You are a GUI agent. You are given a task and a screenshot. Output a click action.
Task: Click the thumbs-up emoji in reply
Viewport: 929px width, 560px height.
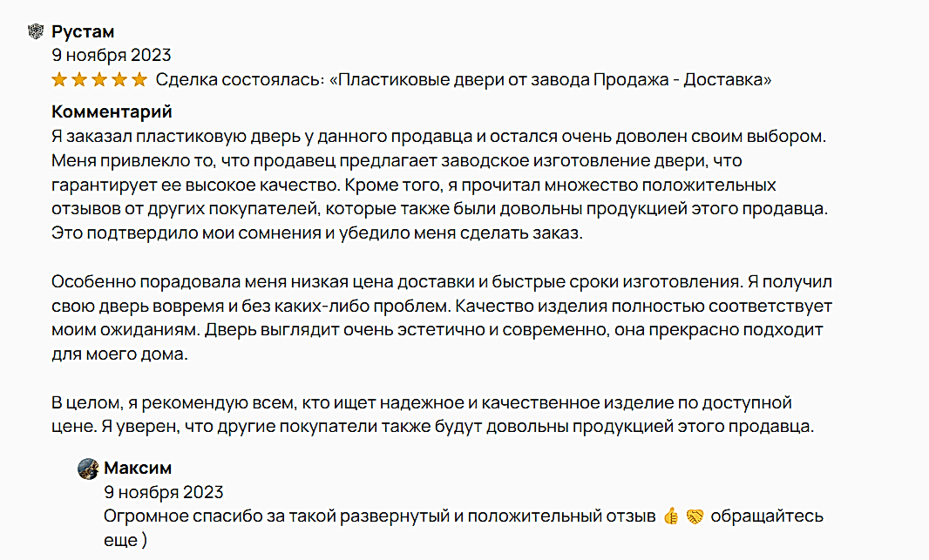pos(671,516)
